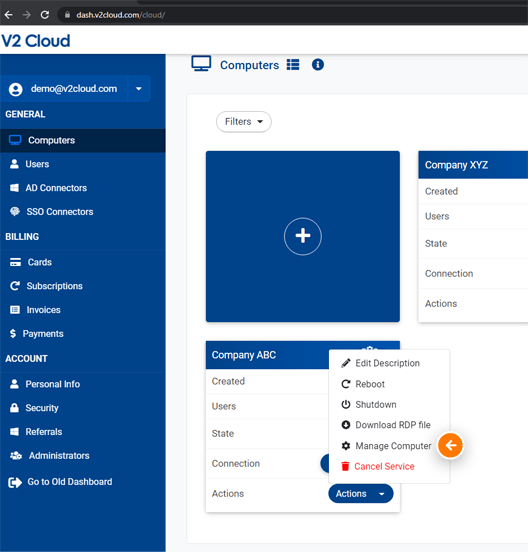Click the demo@v2cloud.com email text
Screen dimensions: 528x552
(x=74, y=89)
